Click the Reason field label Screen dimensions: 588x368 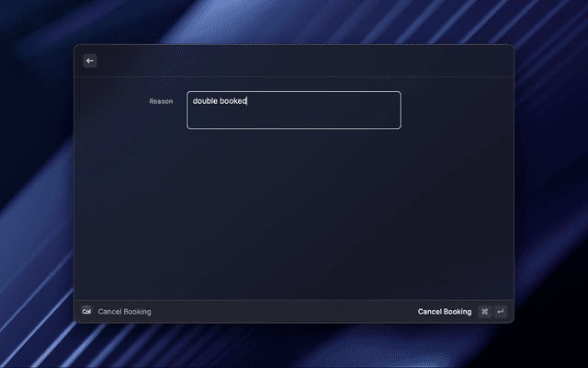click(161, 101)
